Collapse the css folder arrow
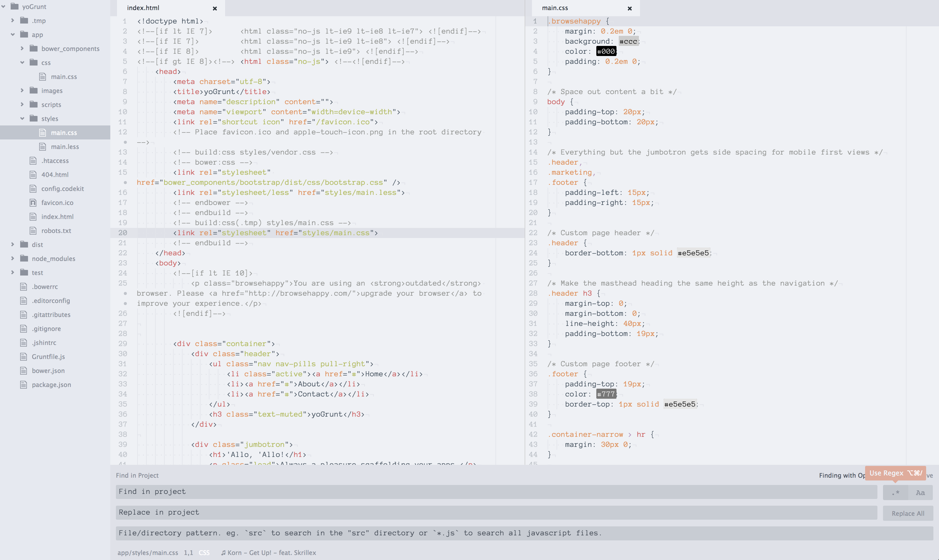This screenshot has width=939, height=560. coord(22,63)
